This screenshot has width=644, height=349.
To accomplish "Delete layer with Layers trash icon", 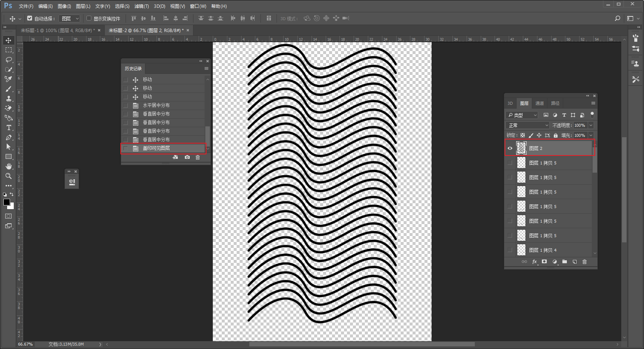I will [x=585, y=262].
